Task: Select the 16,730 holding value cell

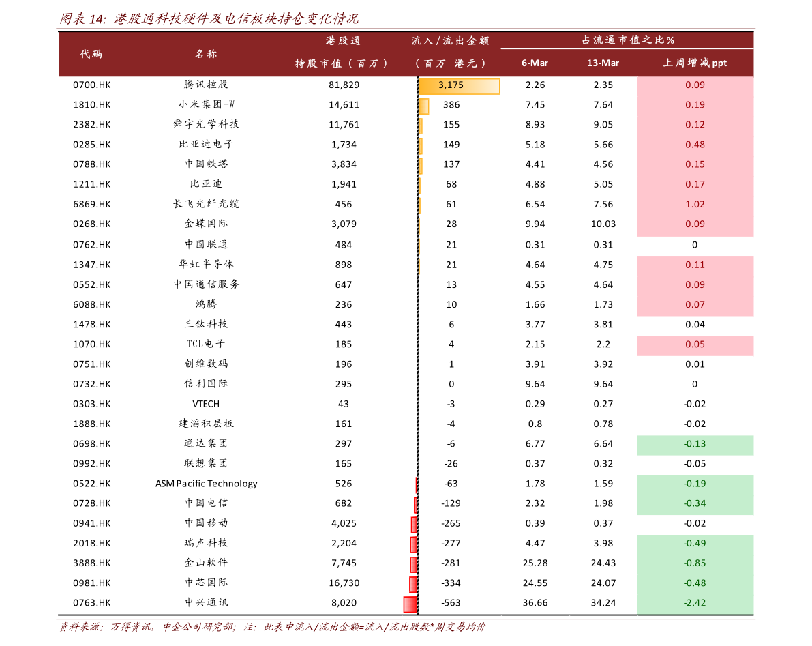Action: (x=344, y=583)
